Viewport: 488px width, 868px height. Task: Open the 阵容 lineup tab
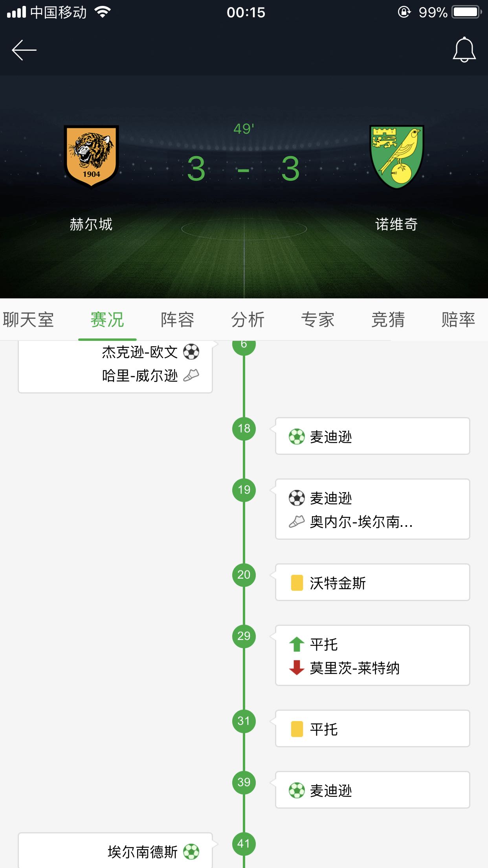(178, 320)
